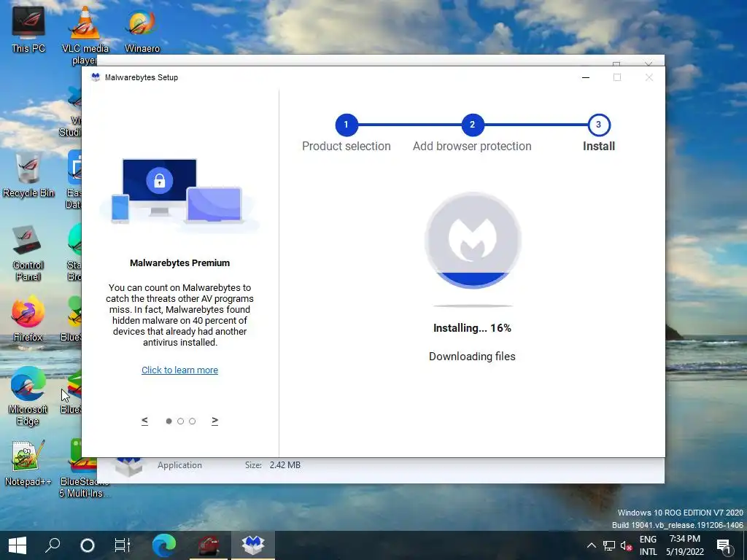Open the Windows Start menu
This screenshot has width=747, height=560.
point(18,545)
